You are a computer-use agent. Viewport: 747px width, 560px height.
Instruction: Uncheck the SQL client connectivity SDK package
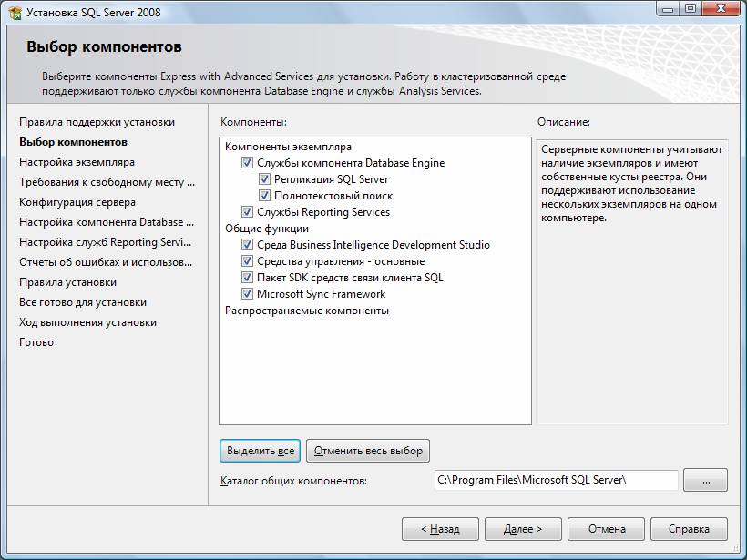(x=247, y=278)
